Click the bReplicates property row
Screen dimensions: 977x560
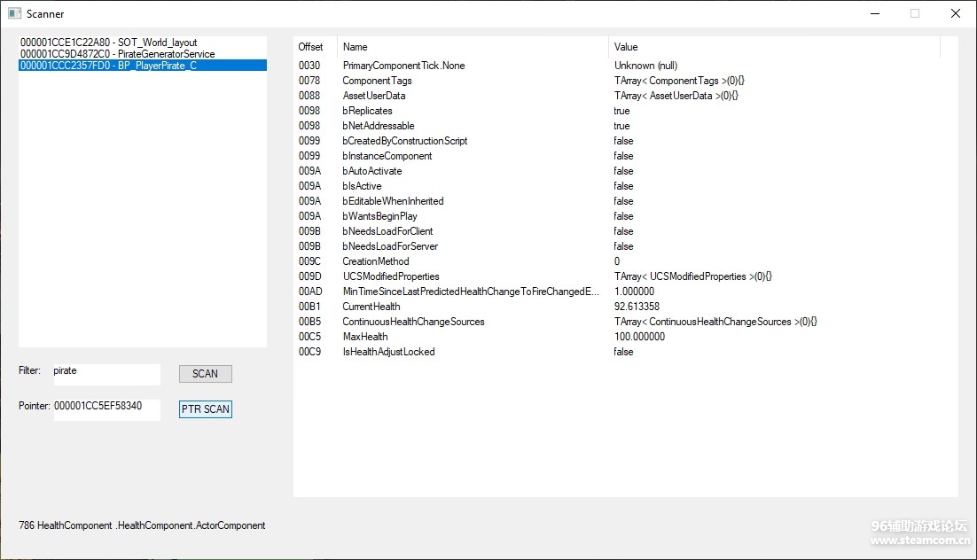(367, 111)
